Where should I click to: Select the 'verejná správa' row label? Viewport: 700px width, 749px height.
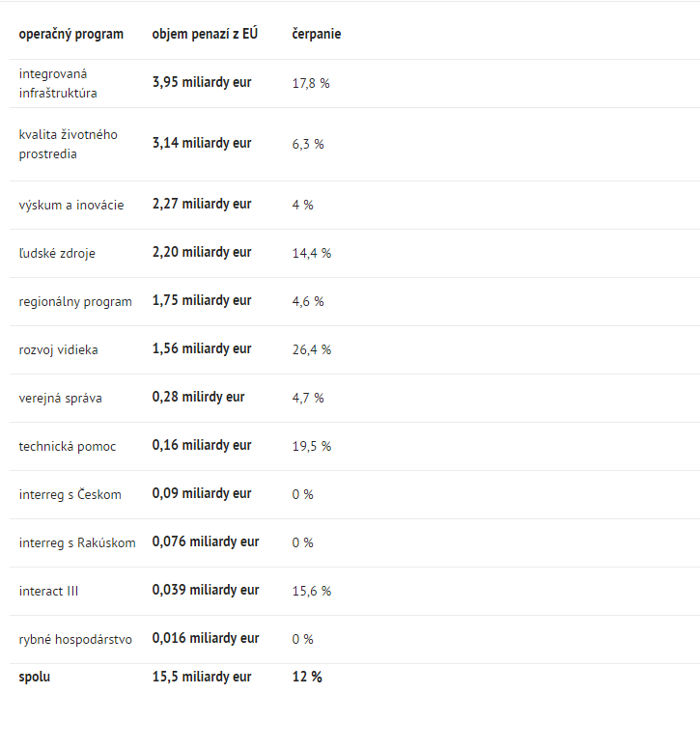click(60, 398)
